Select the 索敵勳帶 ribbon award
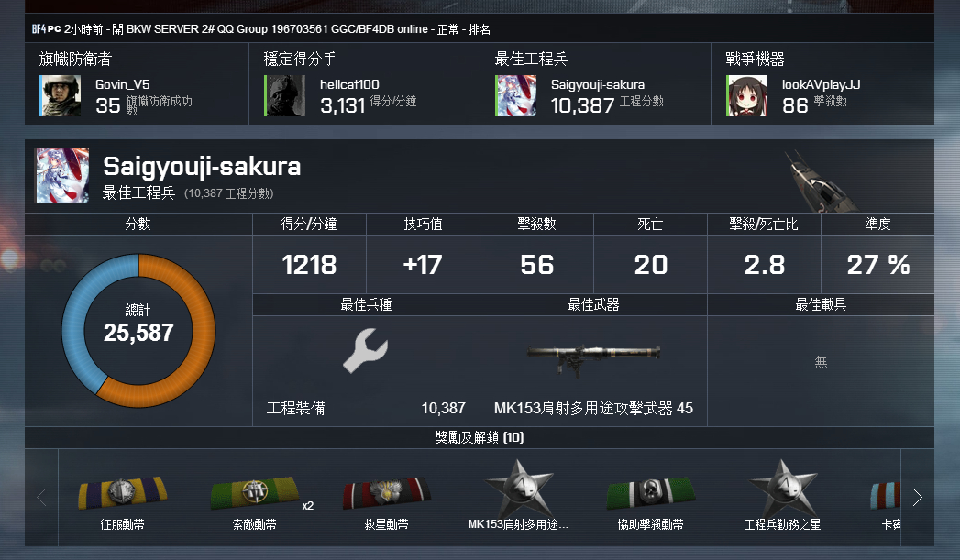 pos(255,492)
